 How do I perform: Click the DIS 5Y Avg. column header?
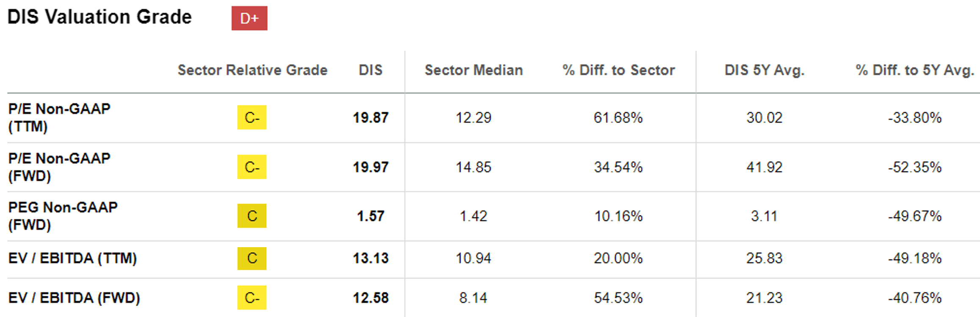(764, 70)
